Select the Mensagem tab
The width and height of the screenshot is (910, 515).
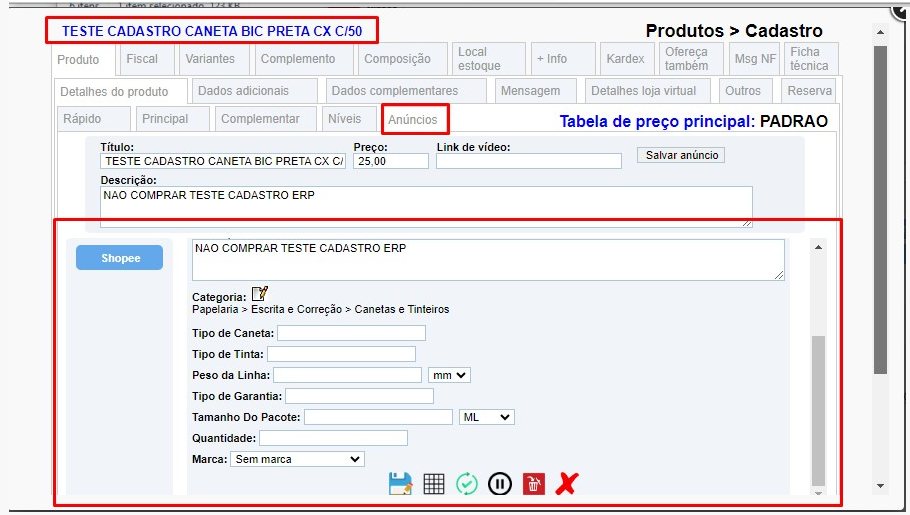pos(536,91)
